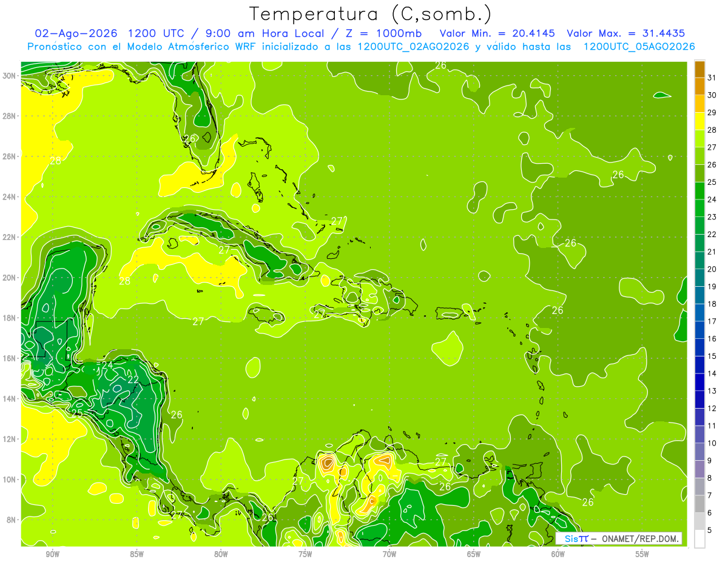This screenshot has height=562, width=728.
Task: Click the legend scale label 10
Action: 712,443
